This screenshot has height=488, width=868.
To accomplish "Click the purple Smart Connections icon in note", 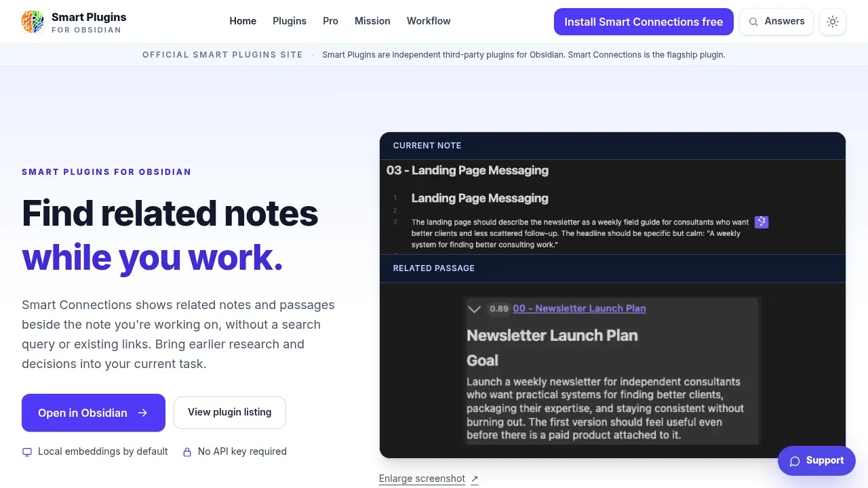I will tap(762, 222).
